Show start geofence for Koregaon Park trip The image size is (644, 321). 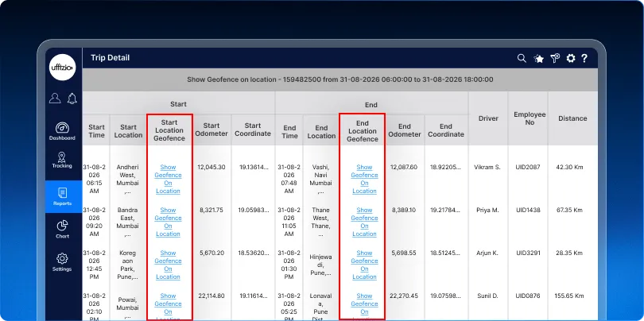click(x=168, y=265)
